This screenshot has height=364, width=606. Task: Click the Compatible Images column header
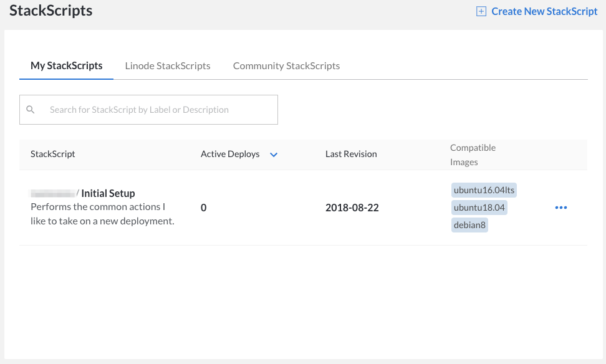[473, 155]
